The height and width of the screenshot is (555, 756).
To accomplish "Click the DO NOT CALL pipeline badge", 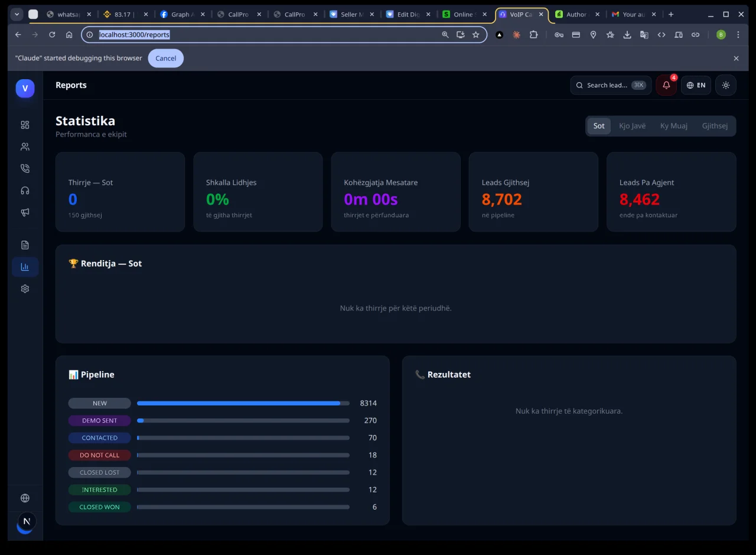I will coord(100,455).
